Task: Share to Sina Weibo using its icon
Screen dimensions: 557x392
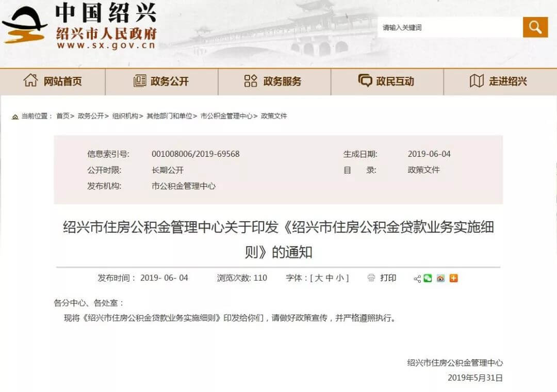Action: point(440,278)
